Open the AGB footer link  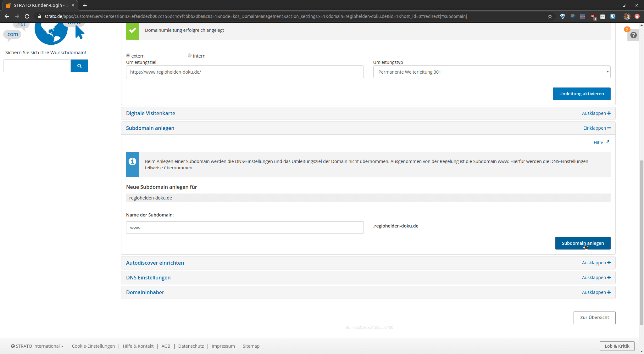point(166,346)
